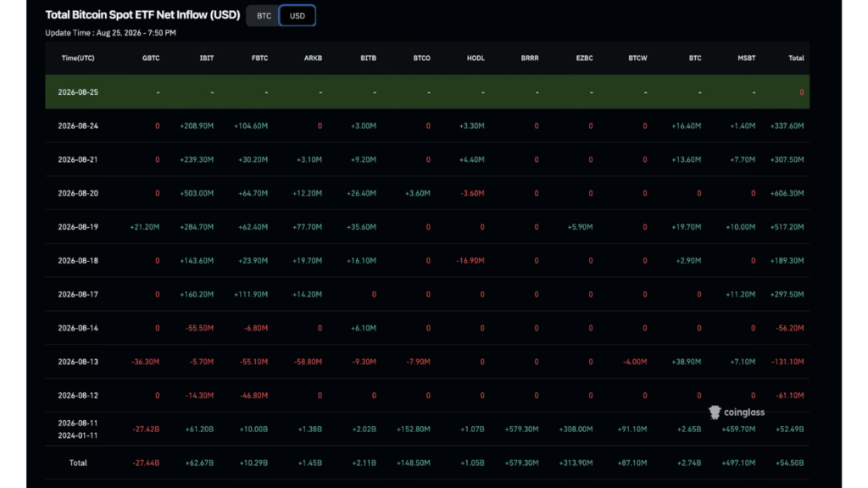Screen dimensions: 868x488
Task: Click the BTCO column header
Action: (x=422, y=58)
